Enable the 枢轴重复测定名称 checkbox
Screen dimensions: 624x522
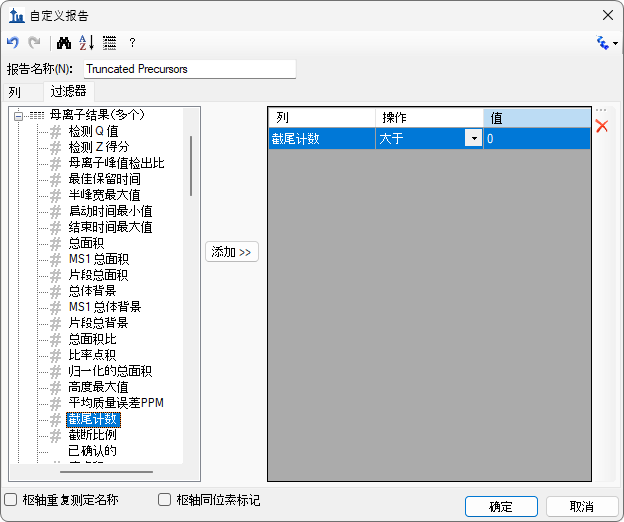[x=11, y=499]
